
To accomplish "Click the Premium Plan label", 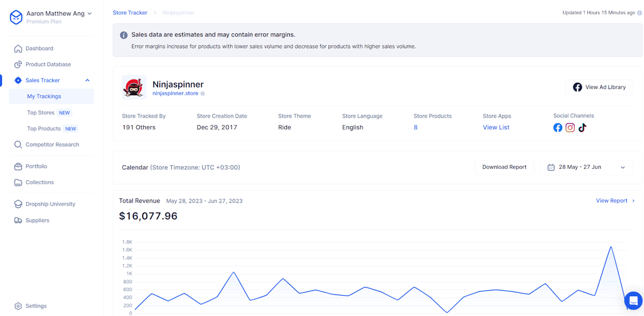I will pyautogui.click(x=44, y=22).
